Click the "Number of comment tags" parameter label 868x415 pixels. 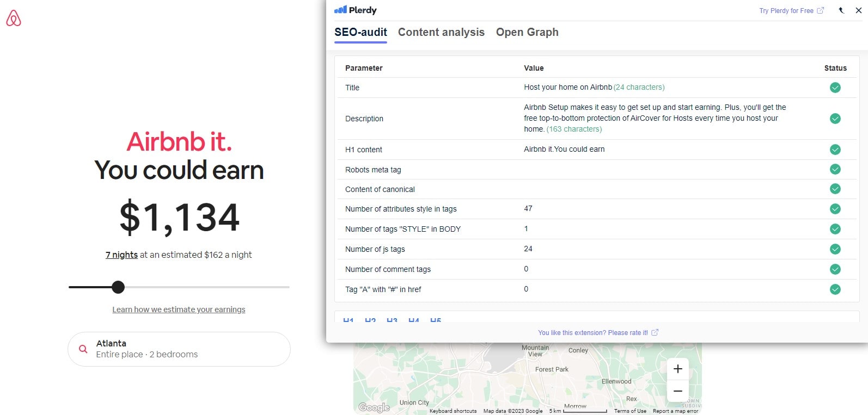[x=388, y=269]
